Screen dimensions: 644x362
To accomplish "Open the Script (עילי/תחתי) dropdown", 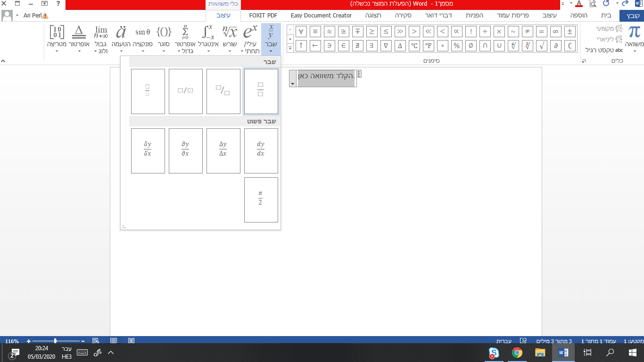I will [250, 39].
